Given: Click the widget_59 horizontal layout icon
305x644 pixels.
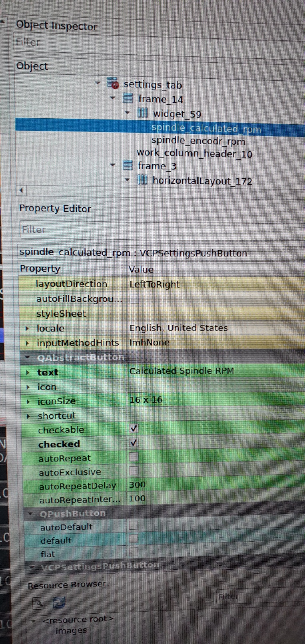Looking at the screenshot, I should [x=142, y=113].
